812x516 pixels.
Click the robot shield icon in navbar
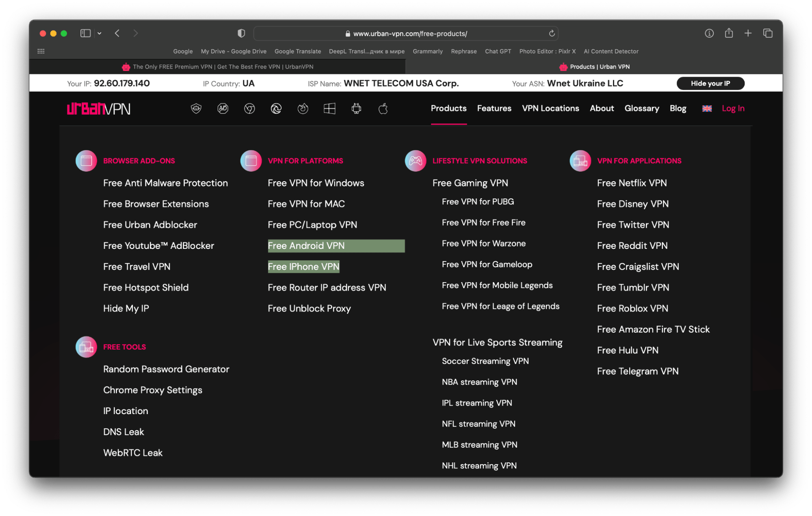pos(196,108)
